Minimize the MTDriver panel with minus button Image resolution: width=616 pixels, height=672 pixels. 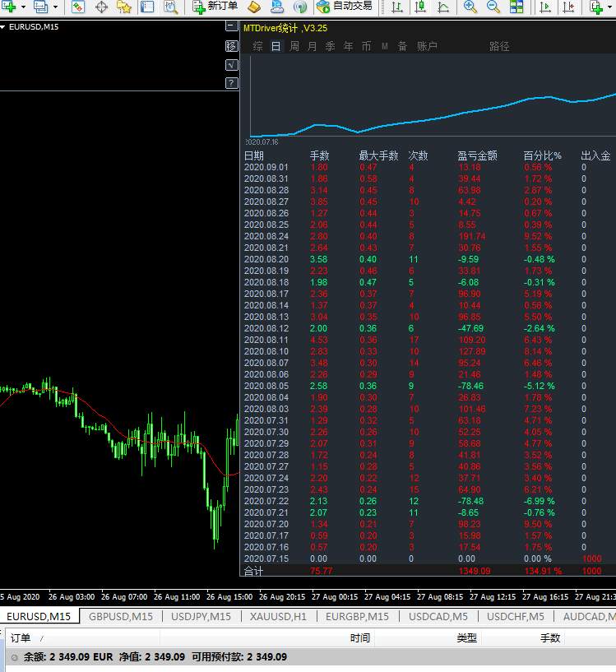pyautogui.click(x=231, y=27)
